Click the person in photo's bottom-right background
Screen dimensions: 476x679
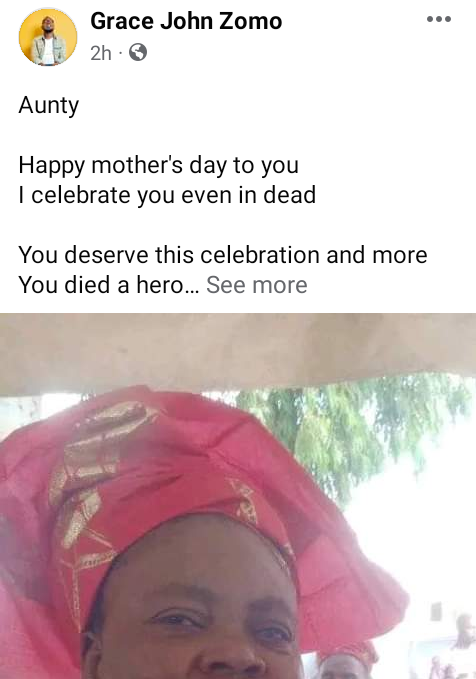(x=461, y=637)
